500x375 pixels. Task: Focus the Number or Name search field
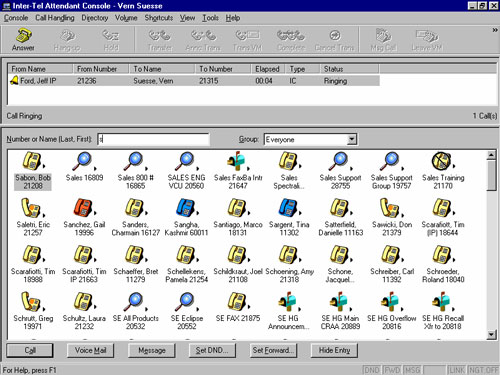pos(153,139)
